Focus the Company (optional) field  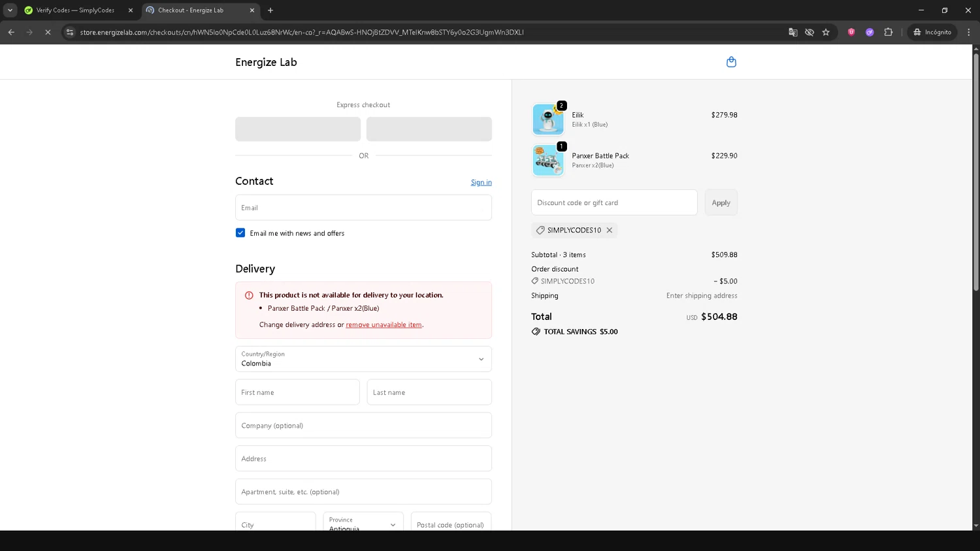[x=363, y=426]
